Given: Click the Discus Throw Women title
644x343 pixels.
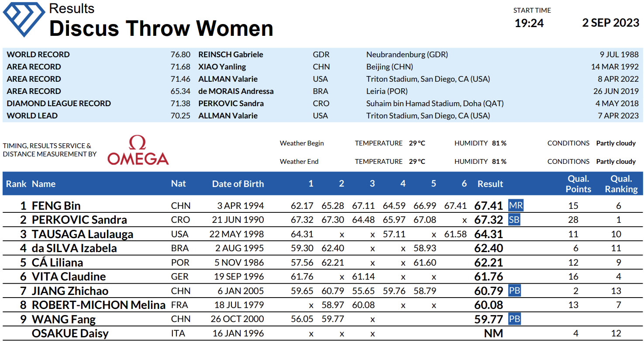Looking at the screenshot, I should (161, 28).
